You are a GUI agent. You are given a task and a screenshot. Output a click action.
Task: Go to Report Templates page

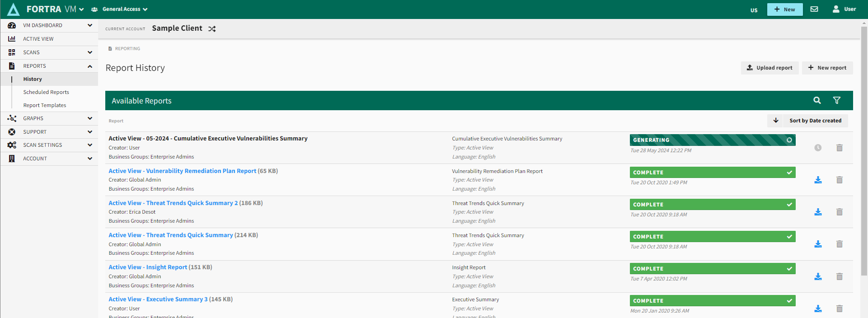point(45,105)
